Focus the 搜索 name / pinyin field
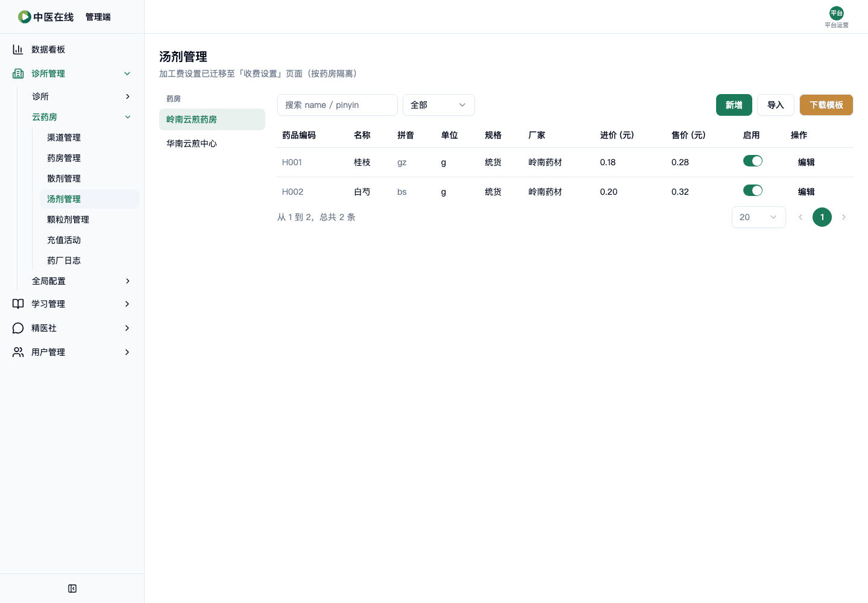The width and height of the screenshot is (868, 603). (338, 105)
